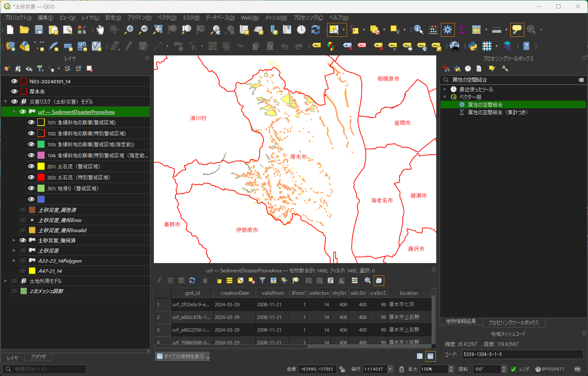Select the Pan Map hand tool
The image size is (588, 376).
tap(100, 30)
